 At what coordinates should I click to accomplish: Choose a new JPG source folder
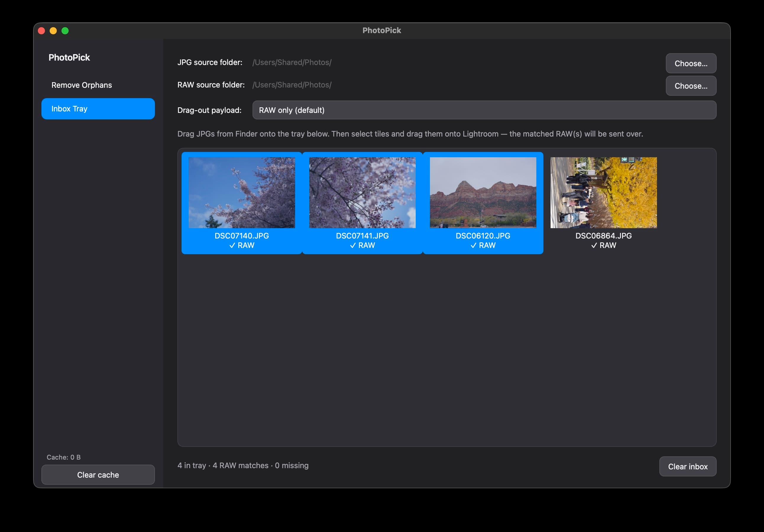691,63
